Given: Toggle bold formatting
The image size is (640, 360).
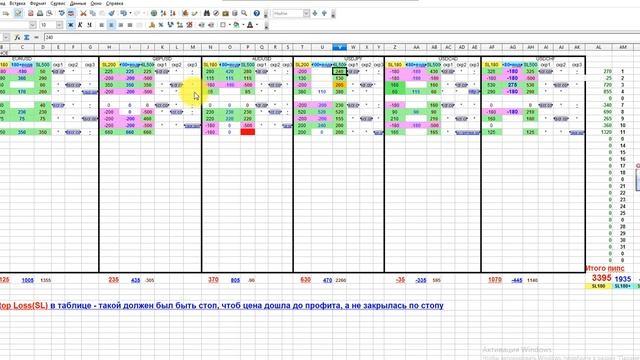Looking at the screenshot, I should (x=71, y=25).
